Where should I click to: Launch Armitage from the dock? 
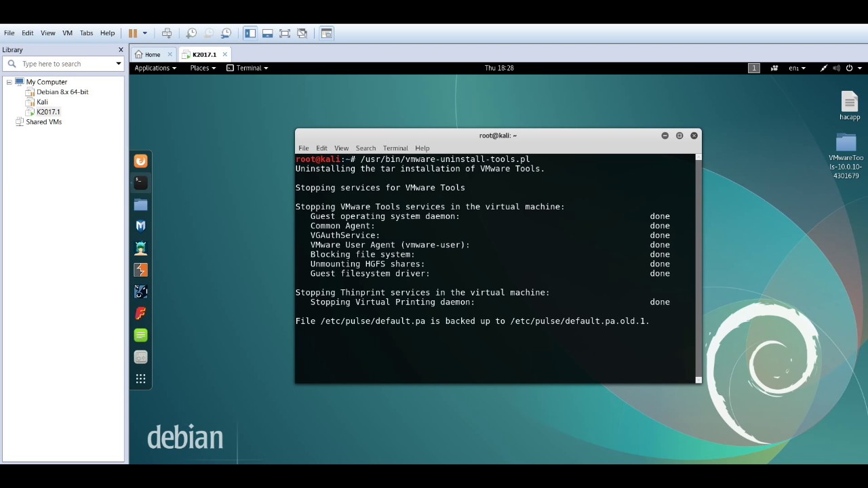click(140, 248)
